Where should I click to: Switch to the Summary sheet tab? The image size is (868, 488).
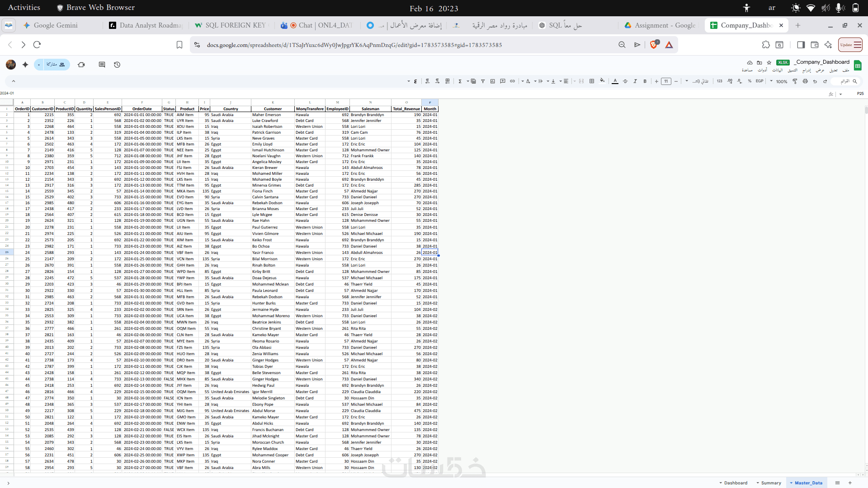[x=771, y=483]
